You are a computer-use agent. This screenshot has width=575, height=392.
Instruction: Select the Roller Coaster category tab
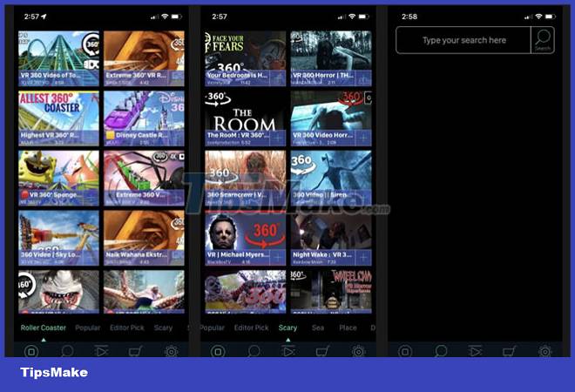pos(44,328)
